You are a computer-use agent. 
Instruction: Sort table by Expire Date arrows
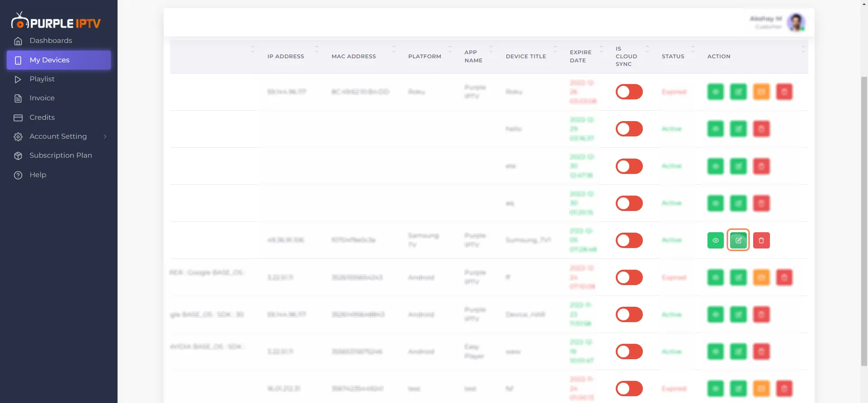tap(601, 49)
